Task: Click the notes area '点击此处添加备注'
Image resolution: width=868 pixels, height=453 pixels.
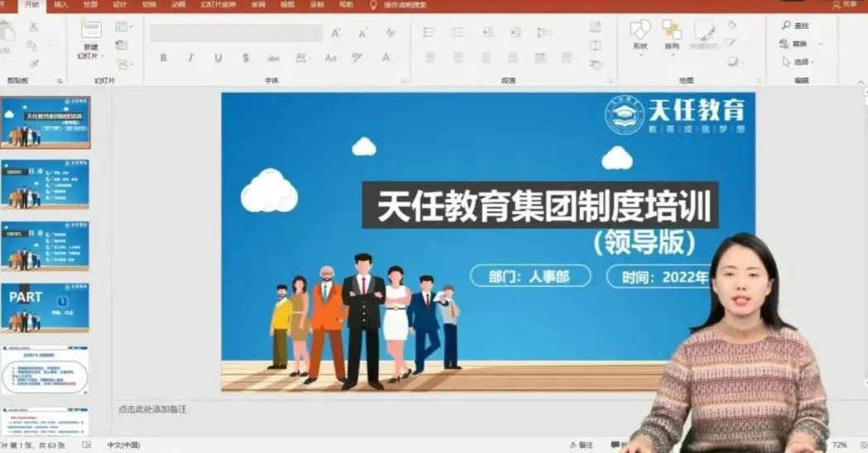Action: [152, 409]
